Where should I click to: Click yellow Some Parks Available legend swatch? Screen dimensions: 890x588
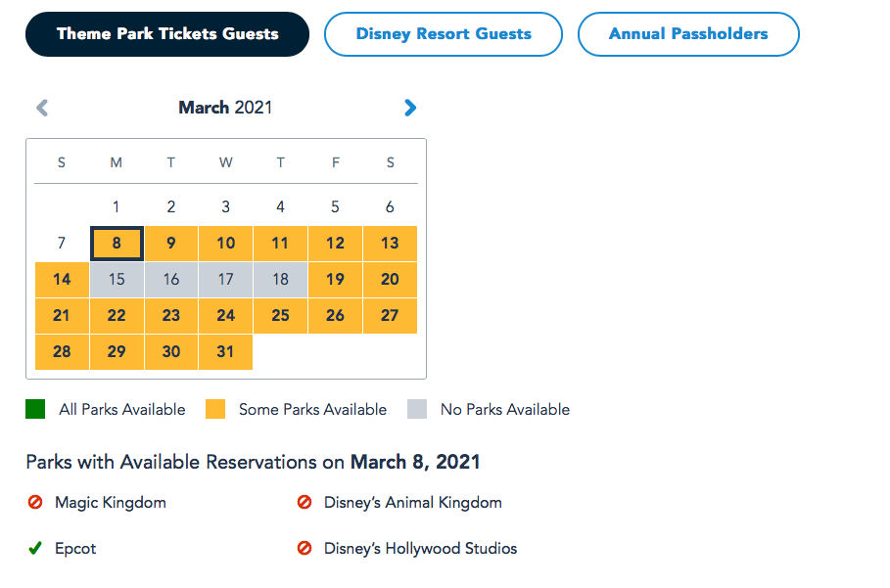click(215, 409)
